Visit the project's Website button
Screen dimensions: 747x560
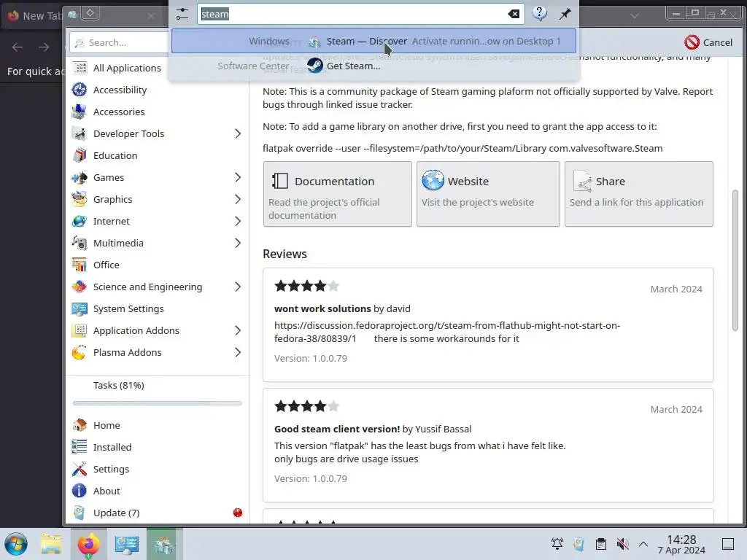click(x=488, y=194)
